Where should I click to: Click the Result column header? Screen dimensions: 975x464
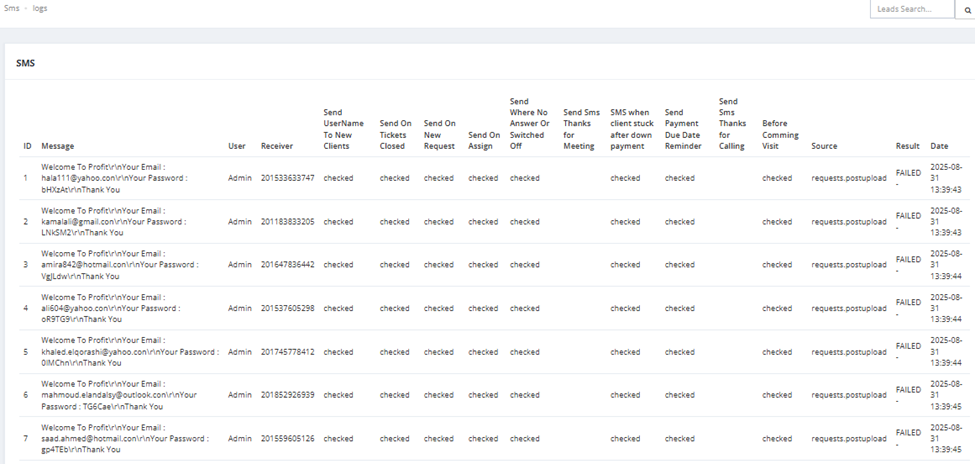coord(907,146)
